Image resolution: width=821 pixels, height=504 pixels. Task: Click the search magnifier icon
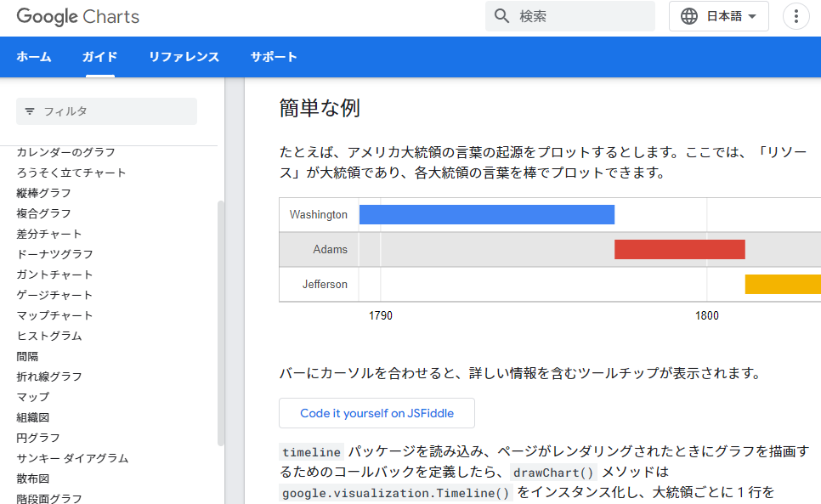point(501,16)
